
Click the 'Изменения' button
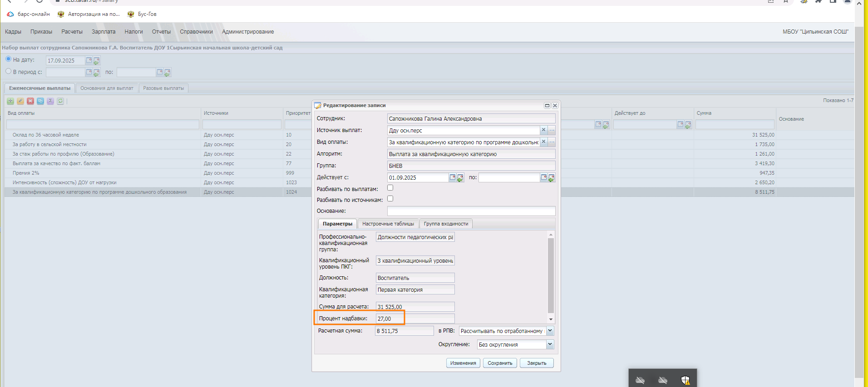463,363
